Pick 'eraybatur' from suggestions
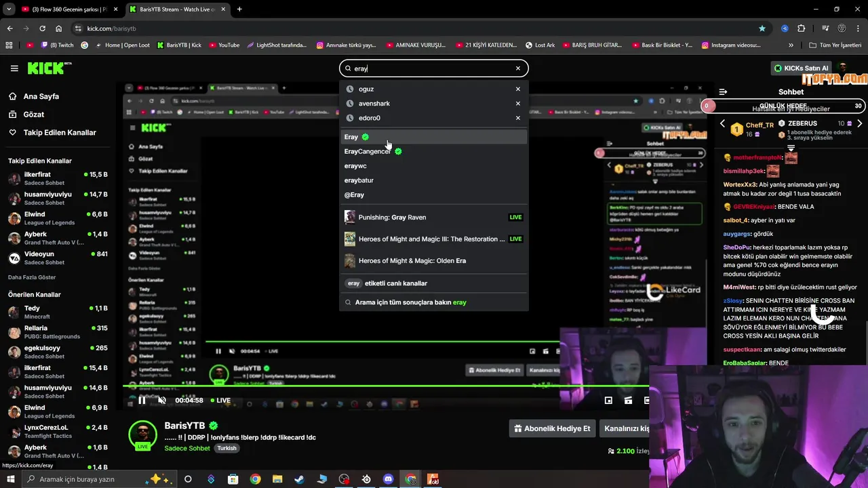868x488 pixels. 434,180
